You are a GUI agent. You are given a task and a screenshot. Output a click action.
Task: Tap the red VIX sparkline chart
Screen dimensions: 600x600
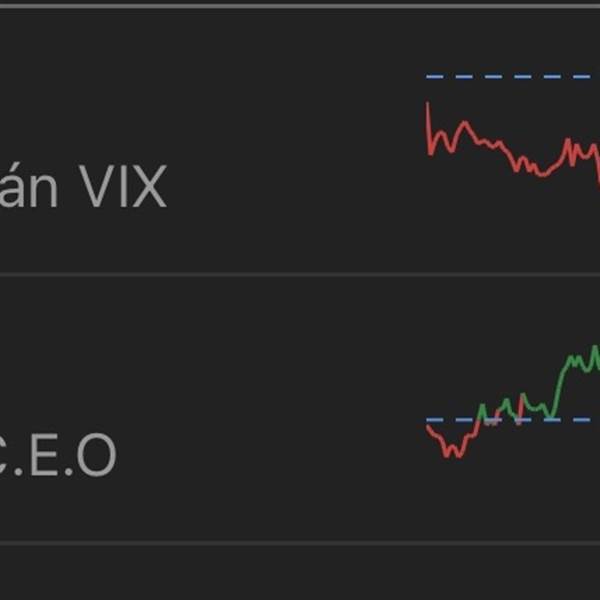(x=513, y=143)
